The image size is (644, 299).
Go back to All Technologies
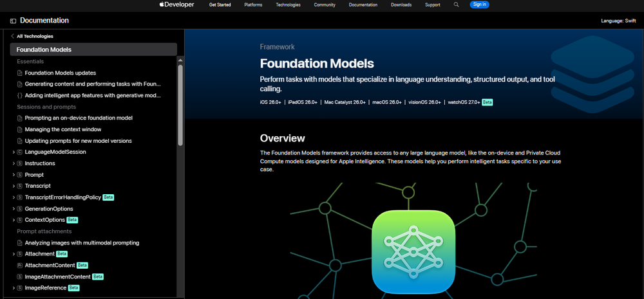[32, 36]
